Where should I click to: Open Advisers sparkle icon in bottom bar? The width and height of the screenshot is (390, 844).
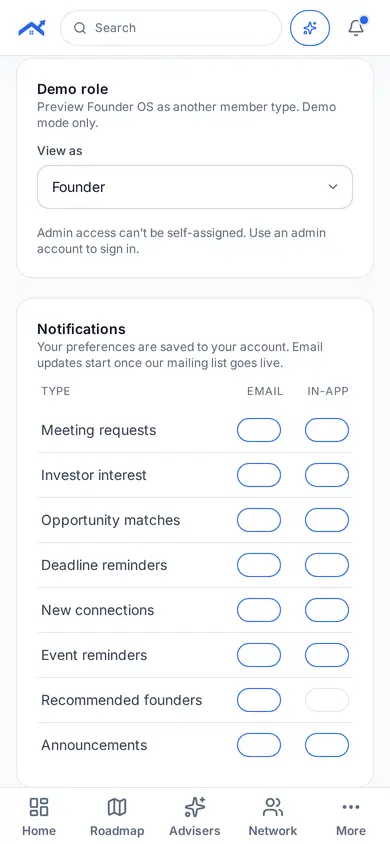click(195, 807)
